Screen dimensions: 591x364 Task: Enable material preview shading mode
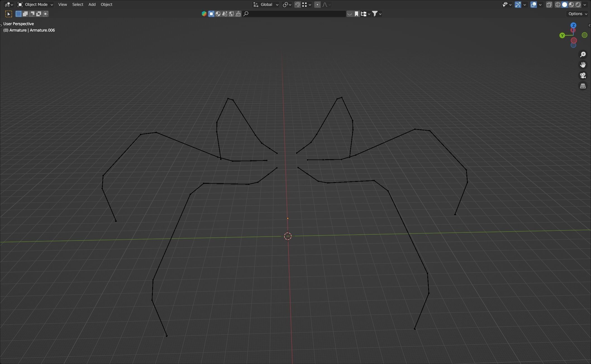(x=571, y=4)
